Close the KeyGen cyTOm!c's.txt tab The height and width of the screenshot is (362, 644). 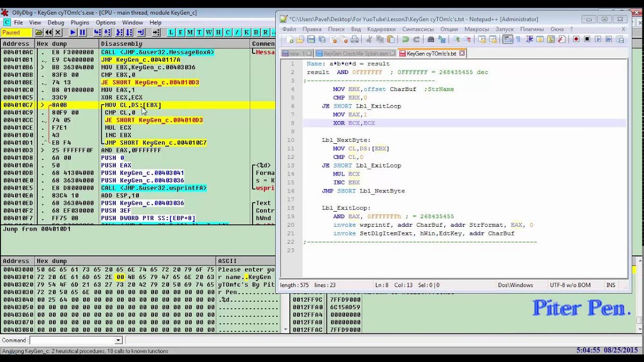click(x=462, y=53)
